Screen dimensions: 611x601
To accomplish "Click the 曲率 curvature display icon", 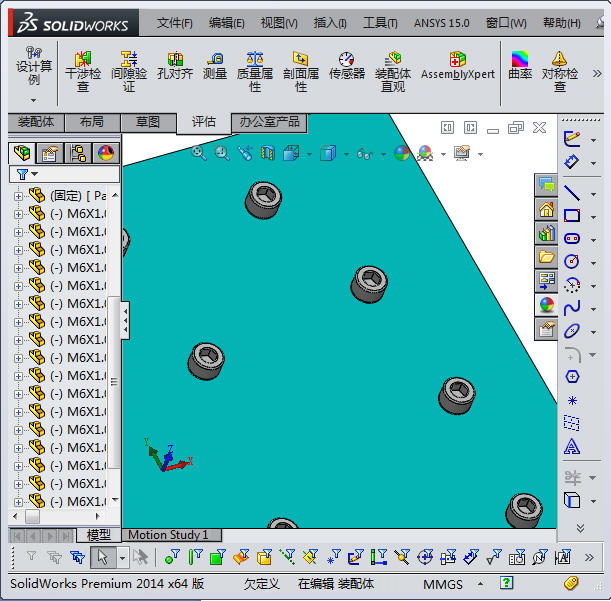I will 520,66.
